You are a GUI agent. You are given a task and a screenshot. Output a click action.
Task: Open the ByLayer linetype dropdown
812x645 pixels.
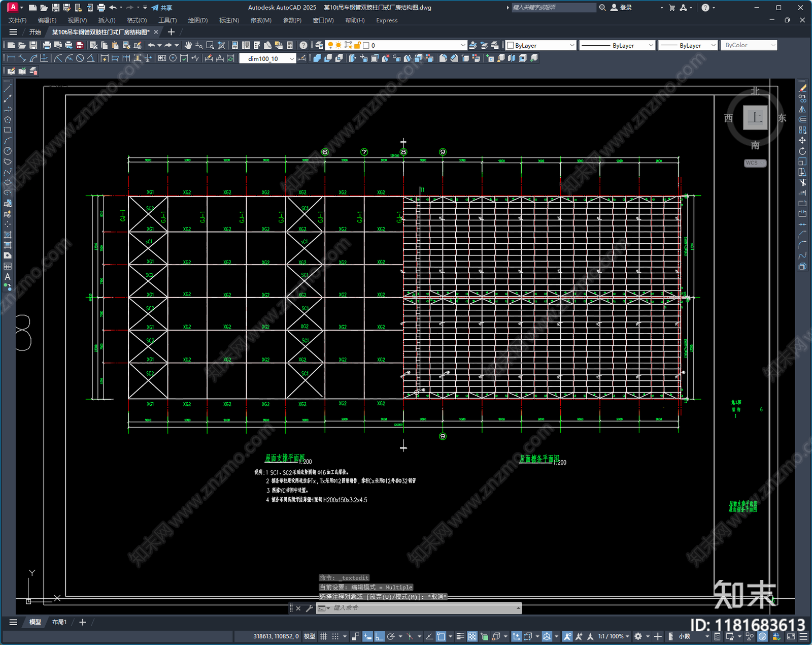pos(617,45)
